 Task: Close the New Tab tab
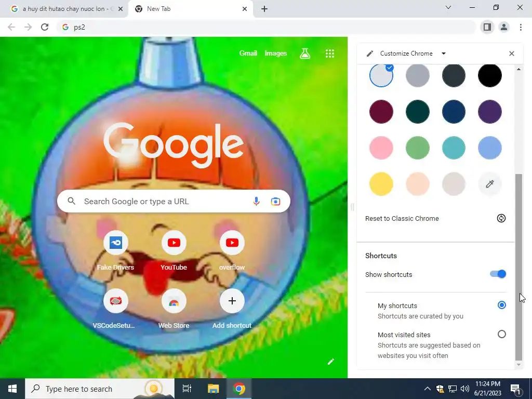[x=245, y=9]
